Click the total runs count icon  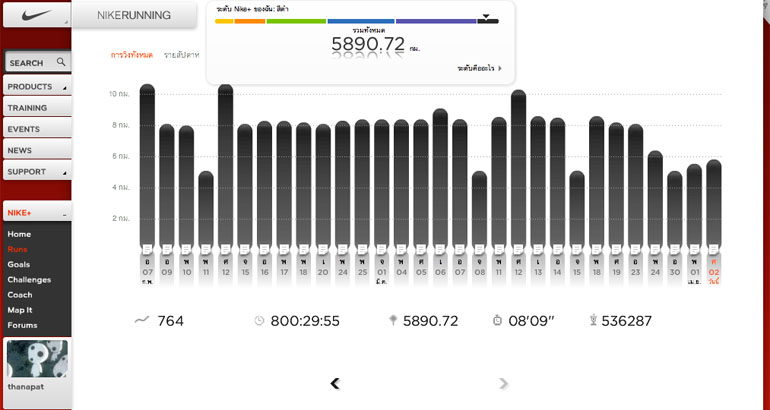click(142, 321)
